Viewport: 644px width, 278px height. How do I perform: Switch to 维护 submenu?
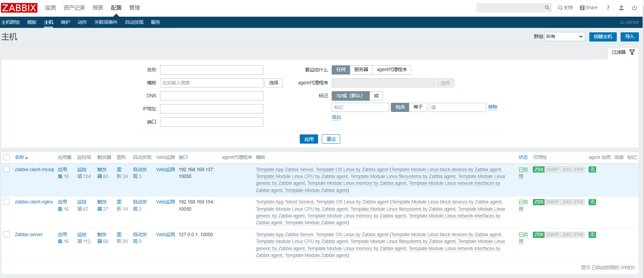[65, 22]
